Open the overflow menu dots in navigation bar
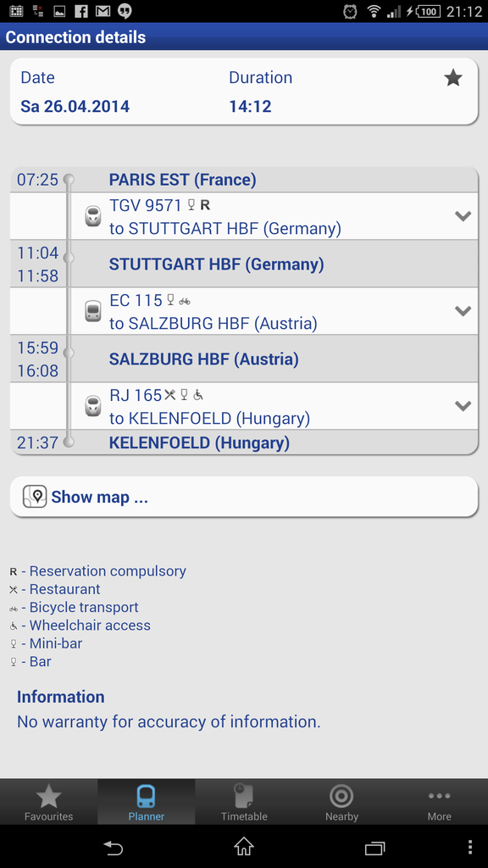Screen dimensions: 488x868 469,847
